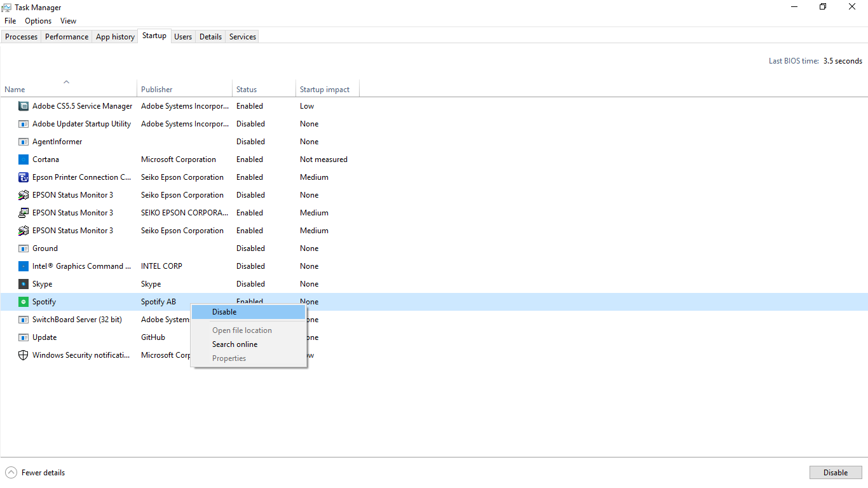Click the Ground entry icon

pos(24,248)
